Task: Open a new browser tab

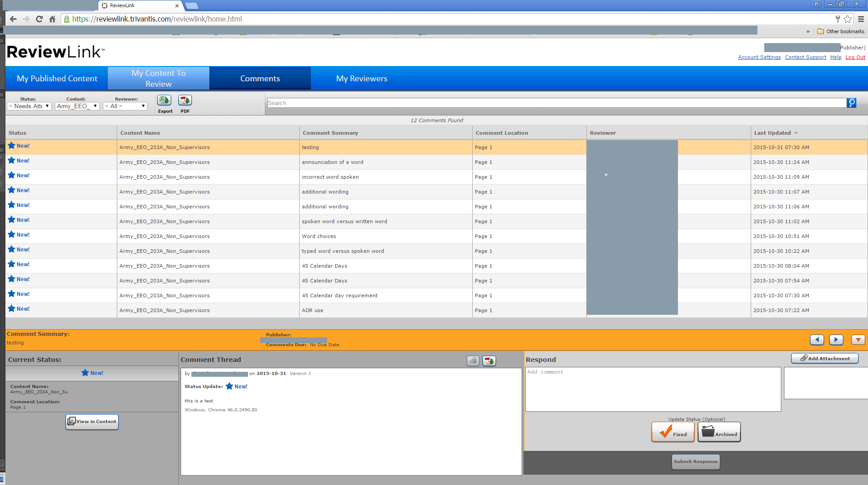Action: click(192, 6)
